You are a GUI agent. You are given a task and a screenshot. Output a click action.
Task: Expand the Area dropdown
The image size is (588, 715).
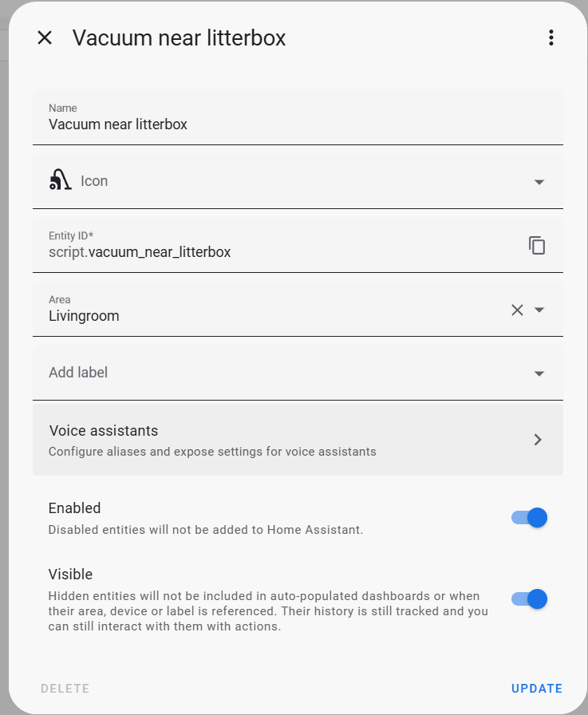pyautogui.click(x=539, y=310)
